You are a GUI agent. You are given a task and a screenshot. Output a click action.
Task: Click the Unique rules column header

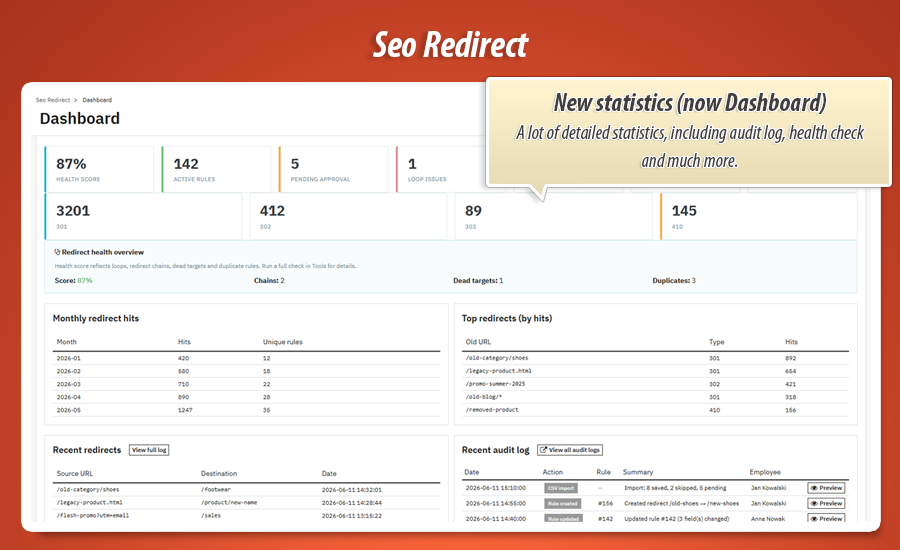[282, 342]
